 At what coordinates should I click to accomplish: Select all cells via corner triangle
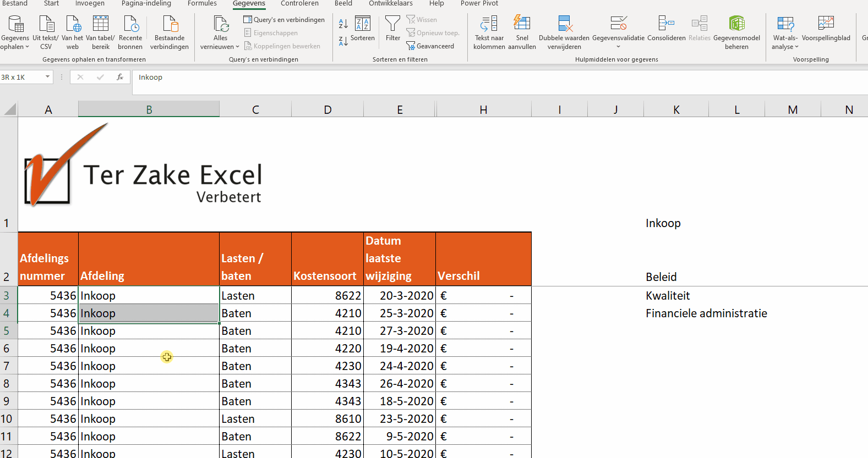coord(10,109)
